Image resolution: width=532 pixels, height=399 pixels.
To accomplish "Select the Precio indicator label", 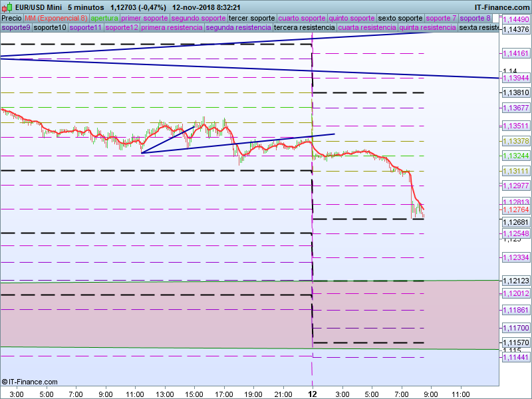I will (x=11, y=19).
